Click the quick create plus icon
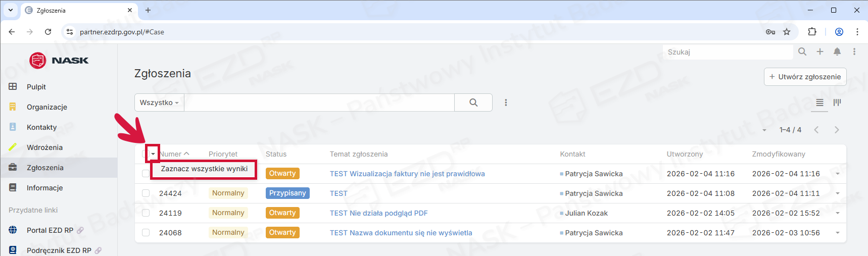The height and width of the screenshot is (256, 868). click(820, 52)
